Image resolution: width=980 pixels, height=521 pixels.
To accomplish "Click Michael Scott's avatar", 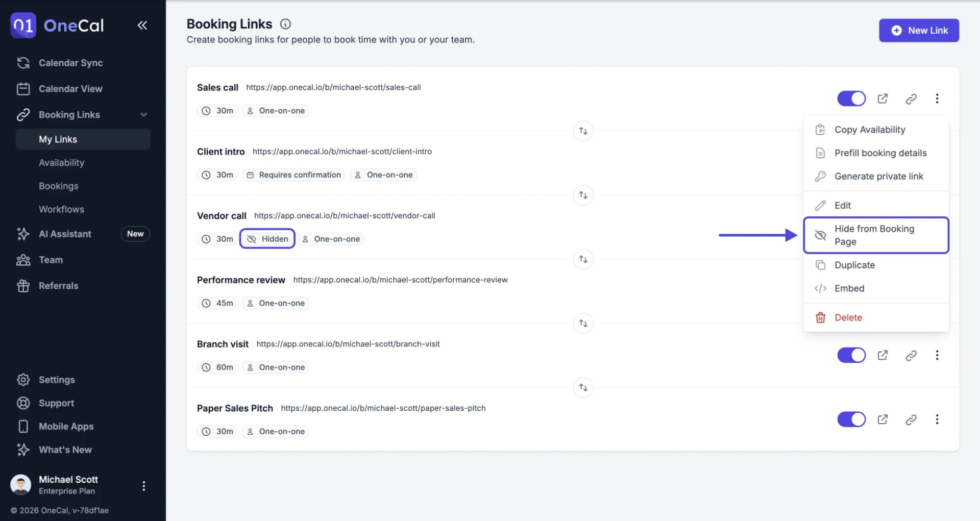I will (x=21, y=485).
